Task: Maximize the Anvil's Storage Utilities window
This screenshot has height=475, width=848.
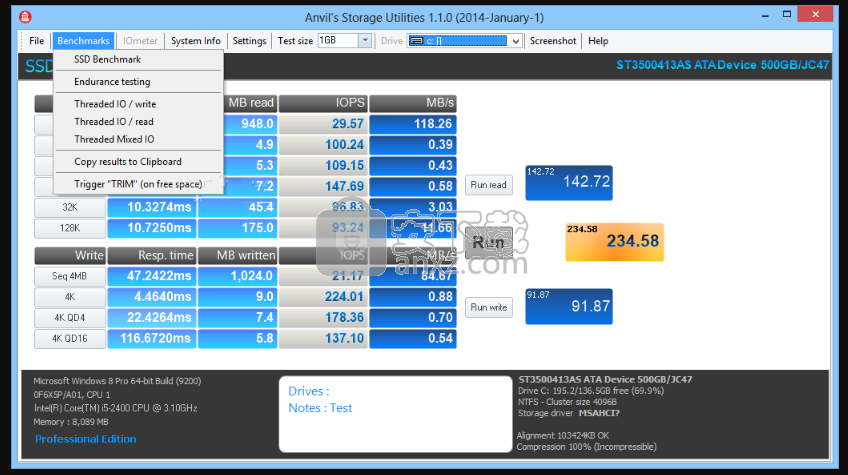Action: 787,15
